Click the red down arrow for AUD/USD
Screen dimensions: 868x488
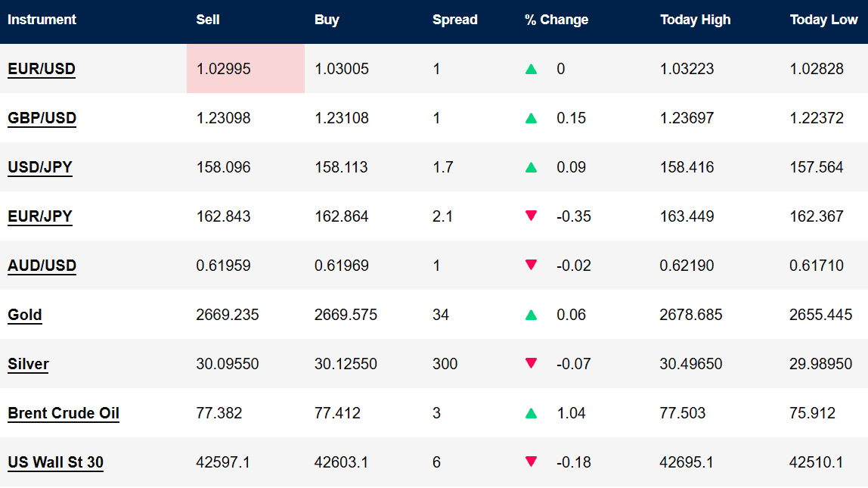coord(531,265)
